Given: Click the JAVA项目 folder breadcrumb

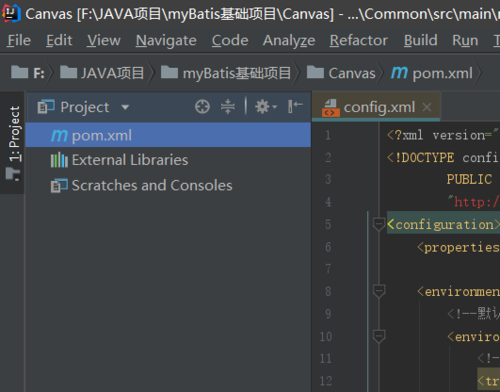Looking at the screenshot, I should coord(102,73).
